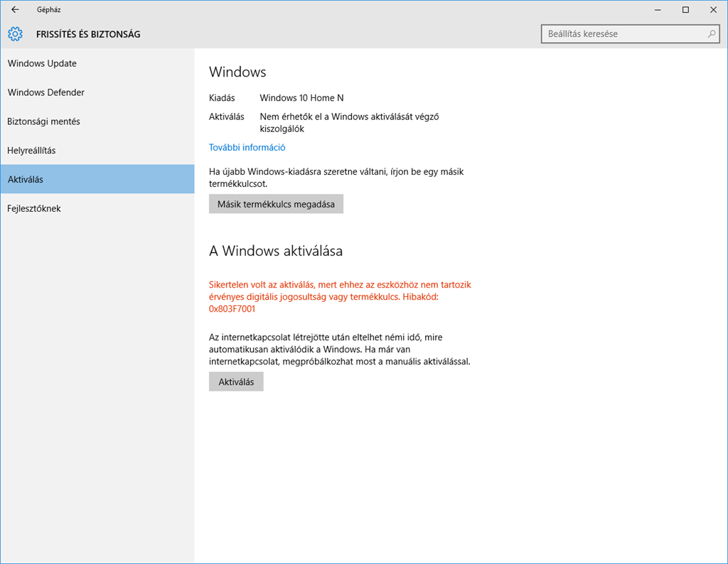
Task: Click the settings gear icon
Action: point(15,34)
